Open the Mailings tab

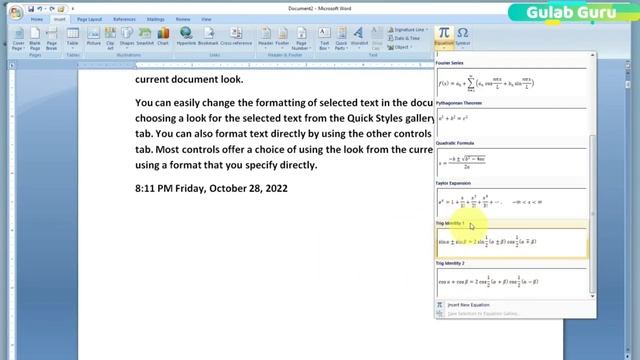[x=156, y=19]
